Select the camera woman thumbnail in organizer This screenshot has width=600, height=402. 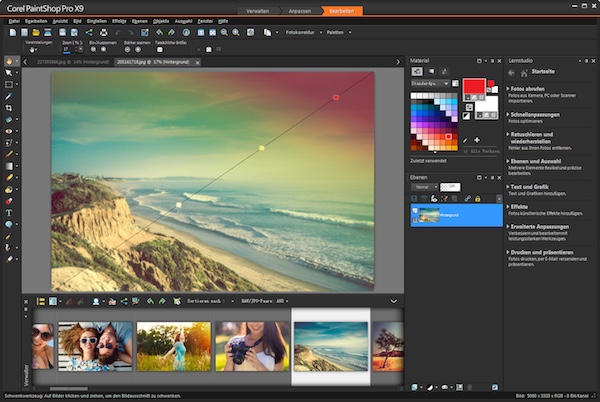pos(252,346)
